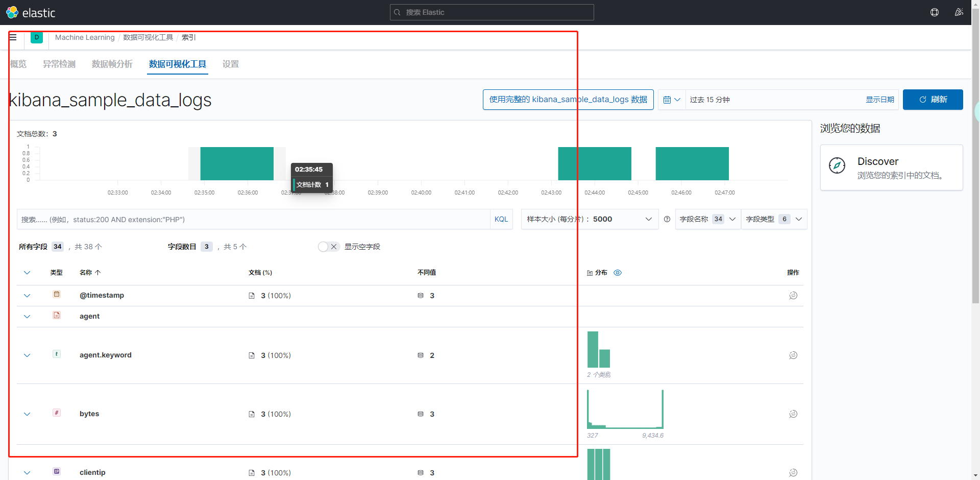Click the 显示日期 link
The width and height of the screenshot is (980, 480).
(880, 100)
